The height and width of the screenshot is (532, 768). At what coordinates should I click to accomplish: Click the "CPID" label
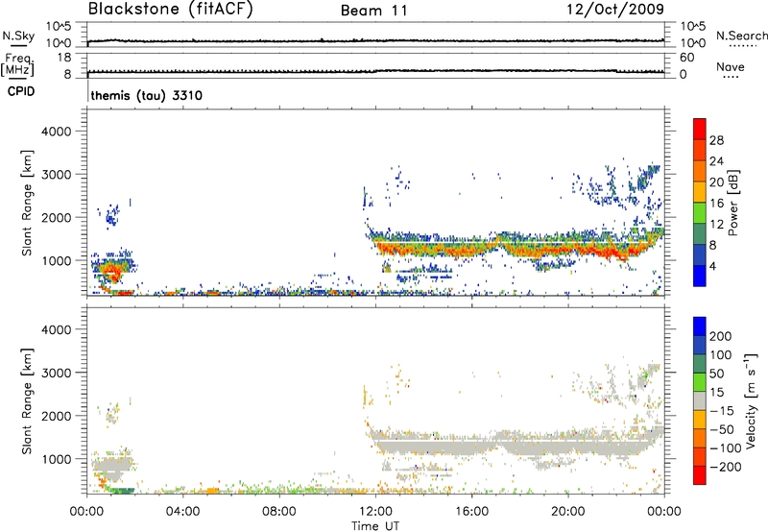pos(21,91)
